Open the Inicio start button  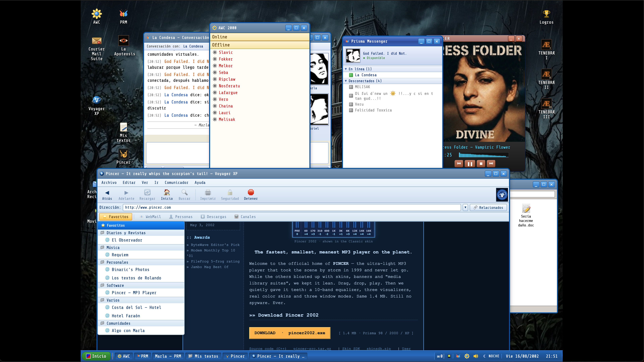point(96,356)
